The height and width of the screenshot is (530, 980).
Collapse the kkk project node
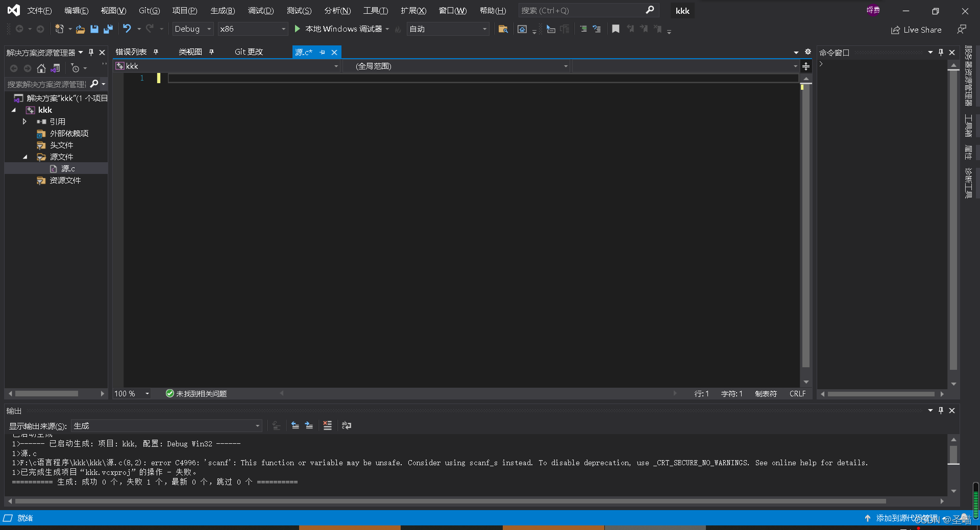click(x=14, y=110)
